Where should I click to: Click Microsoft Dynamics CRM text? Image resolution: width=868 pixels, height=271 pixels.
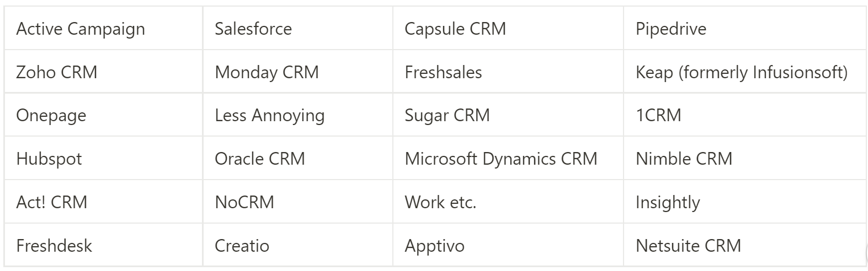pos(500,159)
